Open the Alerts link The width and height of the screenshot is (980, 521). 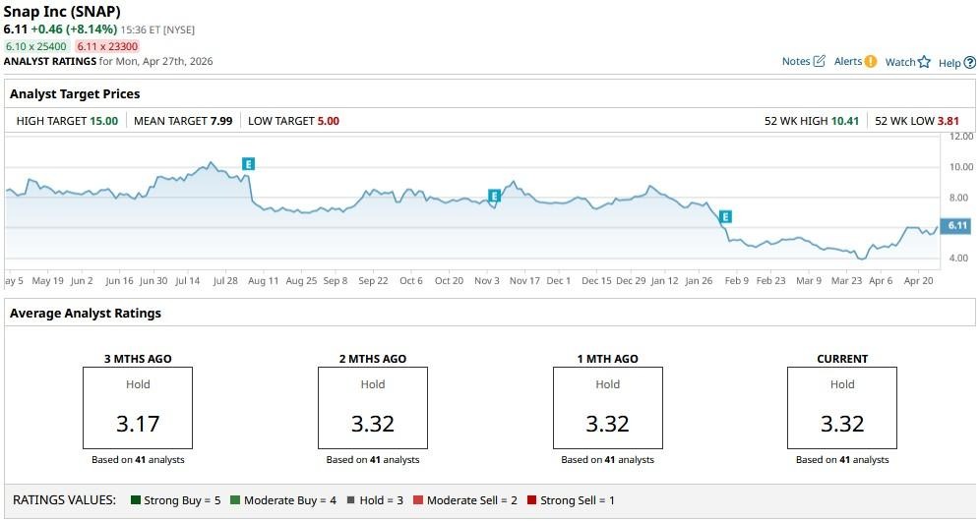pos(847,61)
